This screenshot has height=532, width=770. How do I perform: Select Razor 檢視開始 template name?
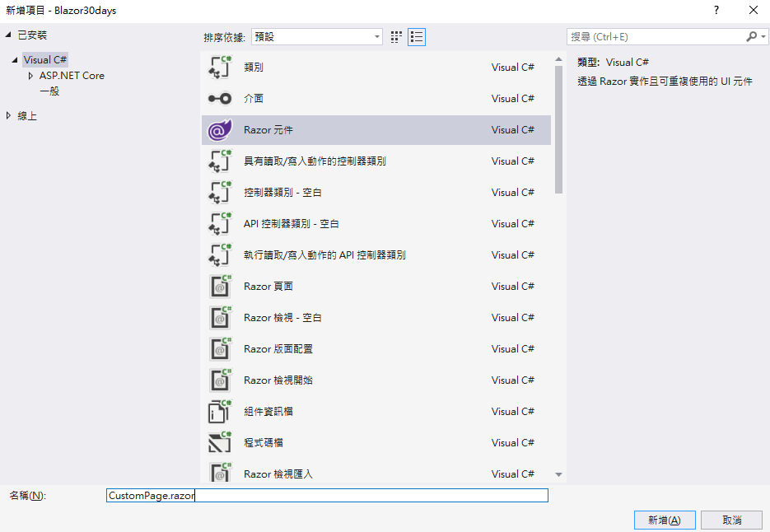pyautogui.click(x=278, y=380)
